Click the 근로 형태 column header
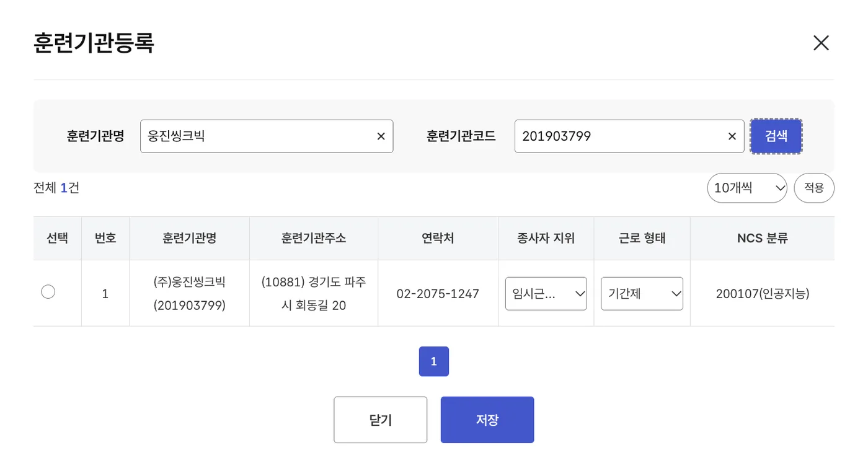The height and width of the screenshot is (476, 868). pos(642,238)
